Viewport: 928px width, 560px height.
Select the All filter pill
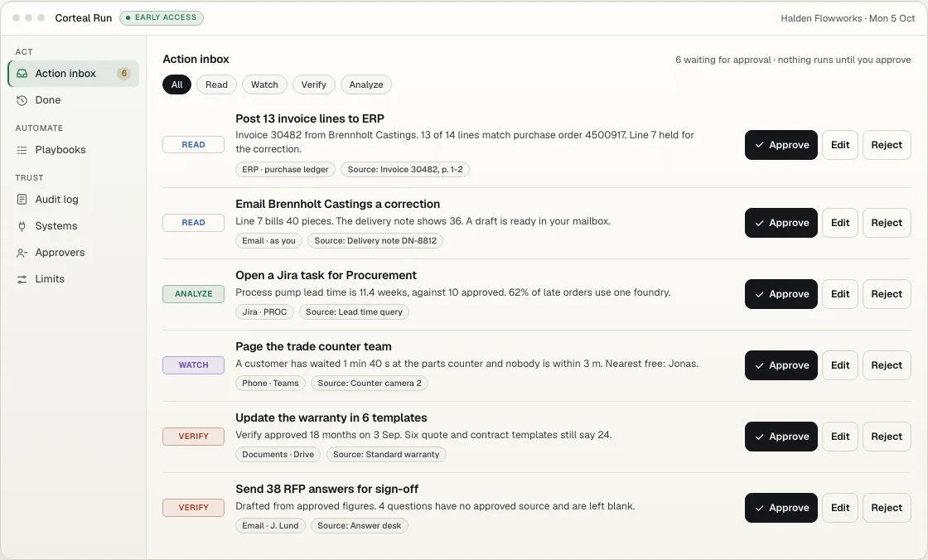pos(177,84)
